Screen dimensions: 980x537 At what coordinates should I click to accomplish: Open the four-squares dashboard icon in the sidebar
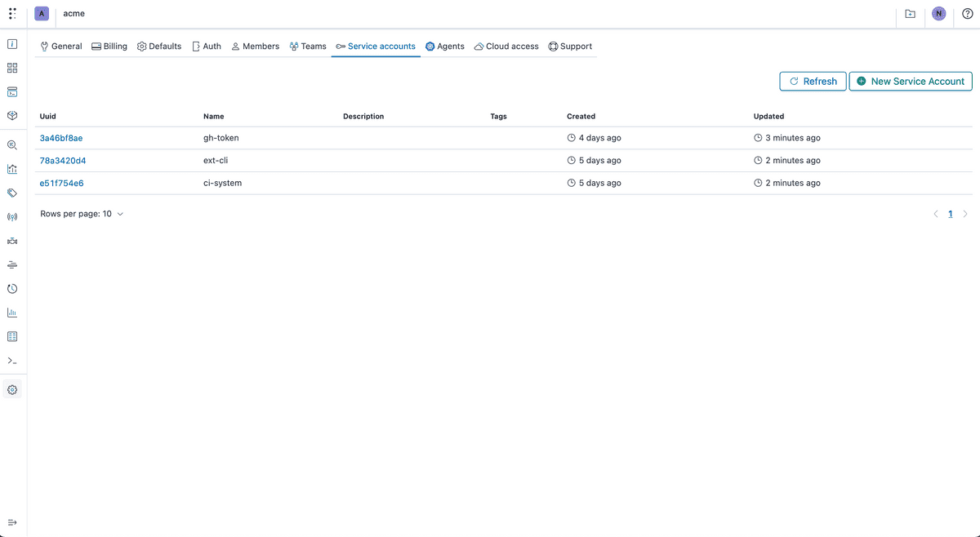(x=12, y=68)
